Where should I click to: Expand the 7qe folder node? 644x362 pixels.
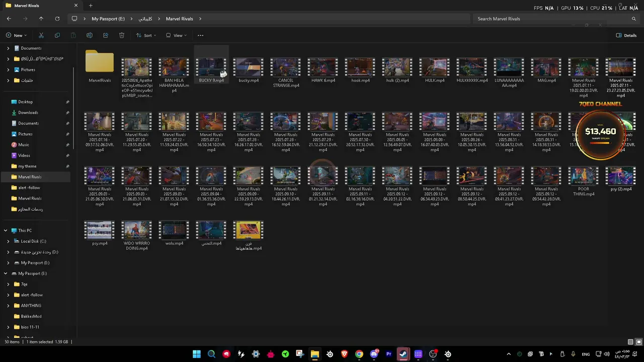tap(8, 284)
